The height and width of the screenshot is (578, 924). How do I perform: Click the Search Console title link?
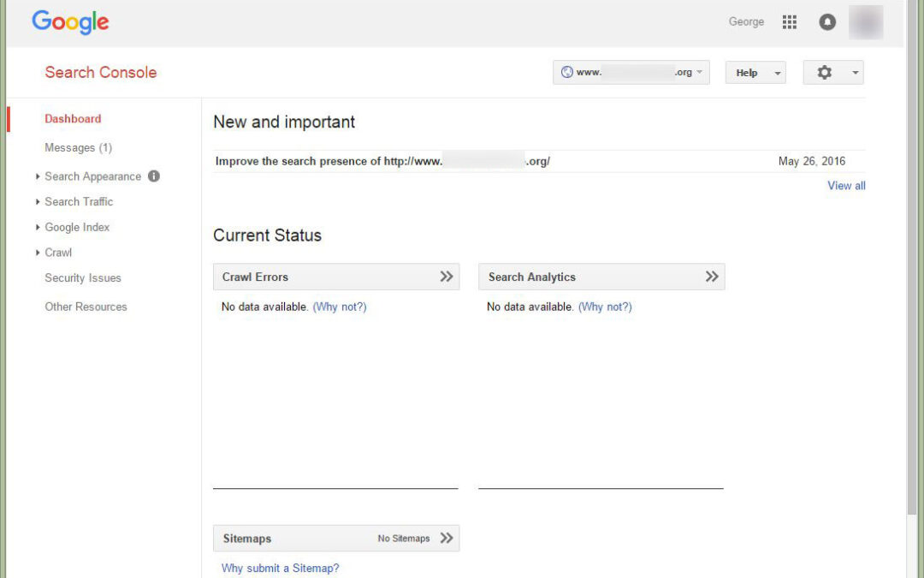(101, 73)
